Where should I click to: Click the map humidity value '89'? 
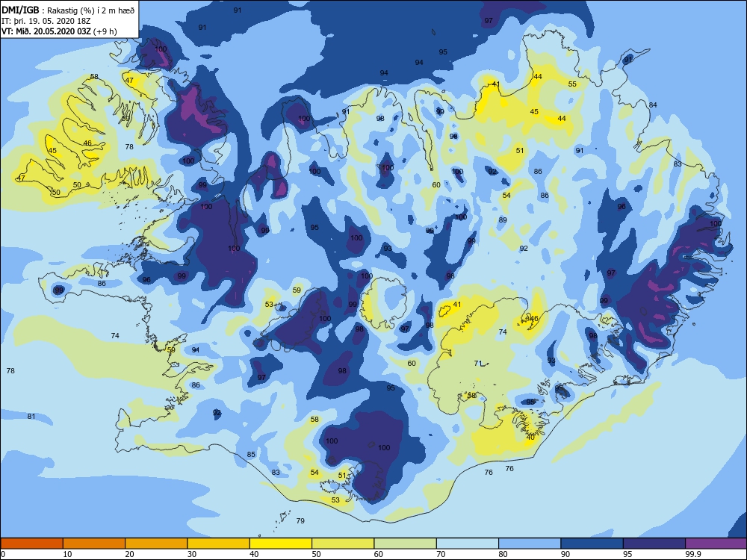click(x=503, y=220)
